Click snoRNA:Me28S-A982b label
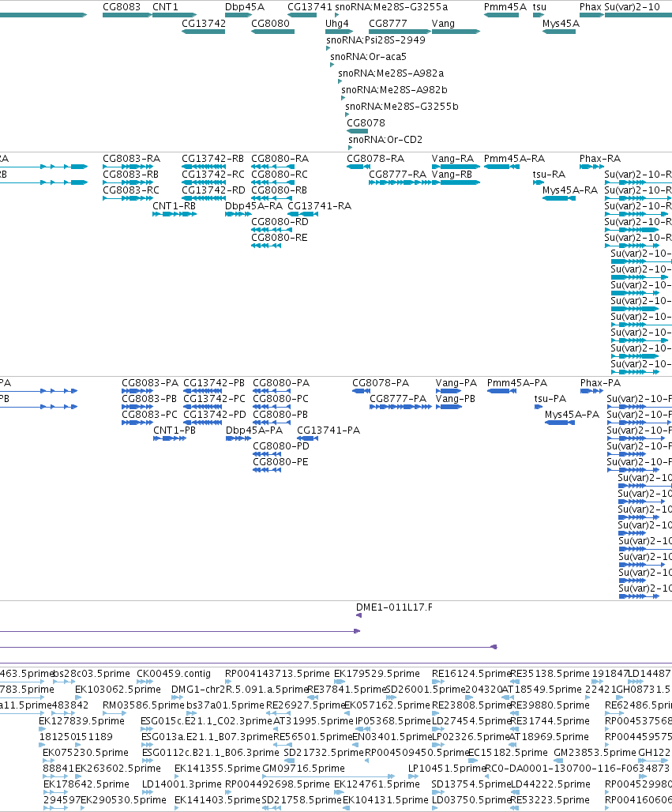The image size is (672, 812). click(394, 90)
